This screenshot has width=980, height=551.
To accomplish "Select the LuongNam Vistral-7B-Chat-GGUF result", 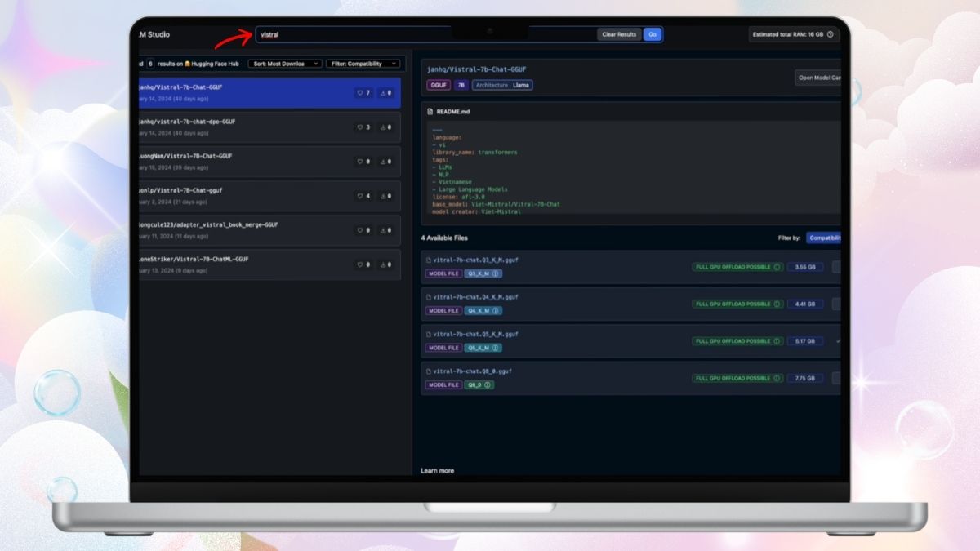I will [x=269, y=161].
